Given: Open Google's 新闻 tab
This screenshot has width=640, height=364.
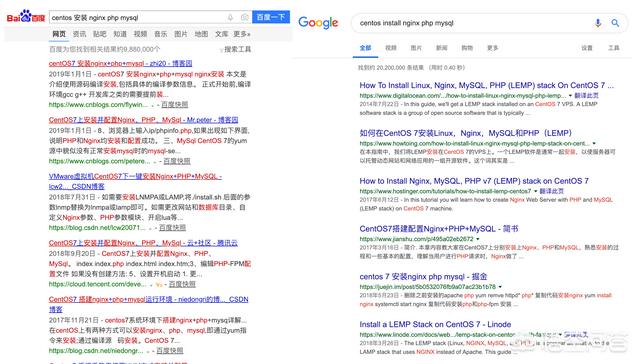Looking at the screenshot, I should click(442, 48).
